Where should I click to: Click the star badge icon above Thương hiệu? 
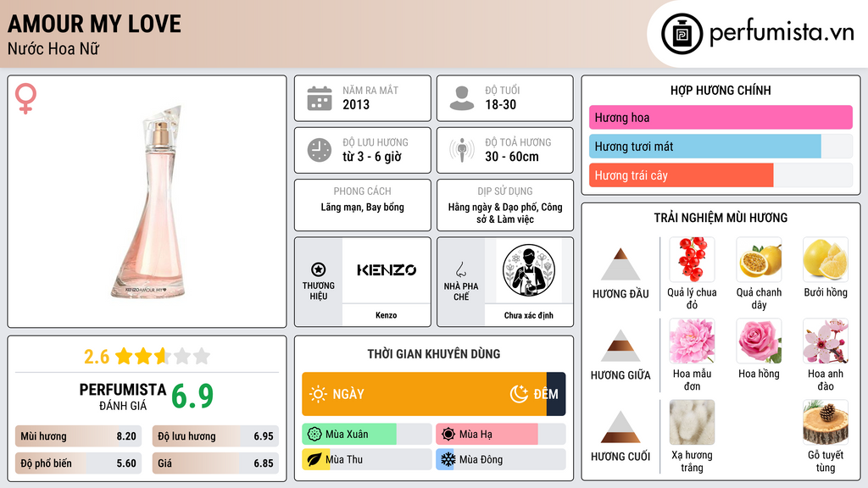click(319, 269)
